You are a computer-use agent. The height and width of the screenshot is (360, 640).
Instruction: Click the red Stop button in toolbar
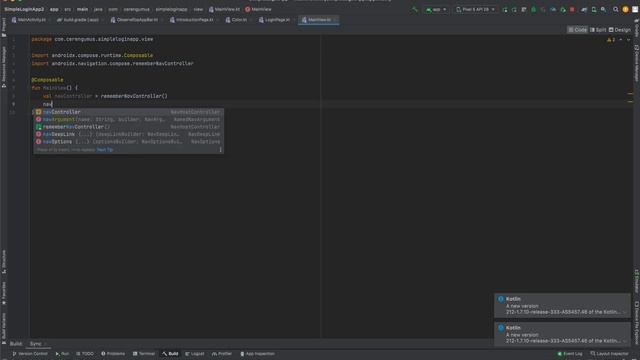pos(572,9)
